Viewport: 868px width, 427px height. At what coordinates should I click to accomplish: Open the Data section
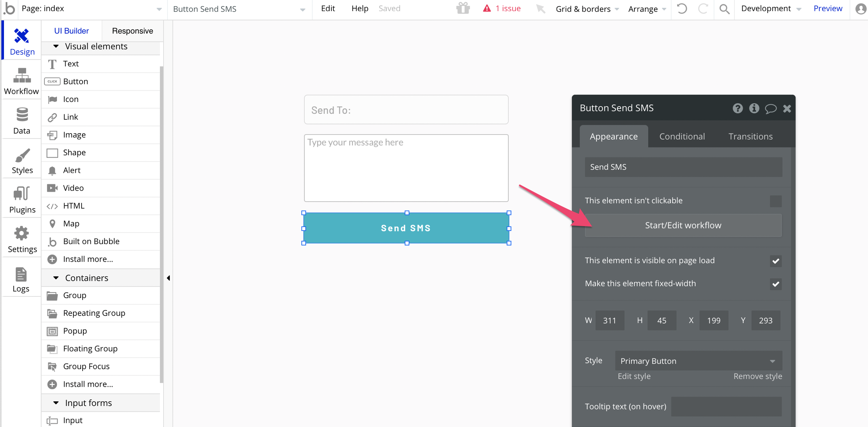[x=22, y=121]
